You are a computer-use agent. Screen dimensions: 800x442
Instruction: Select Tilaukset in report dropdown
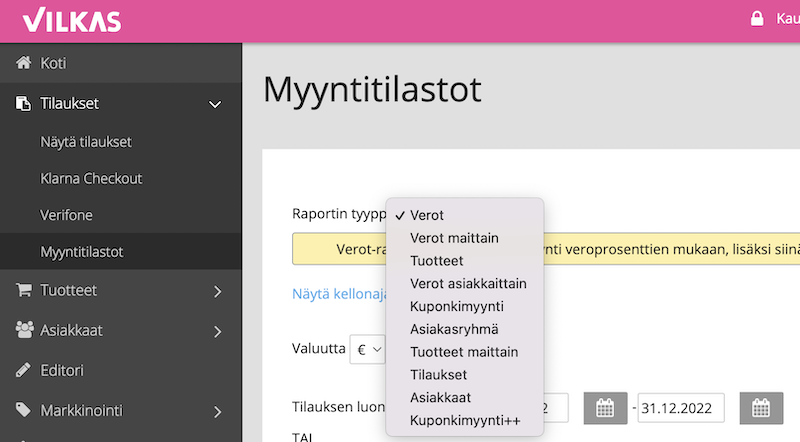pos(465,375)
